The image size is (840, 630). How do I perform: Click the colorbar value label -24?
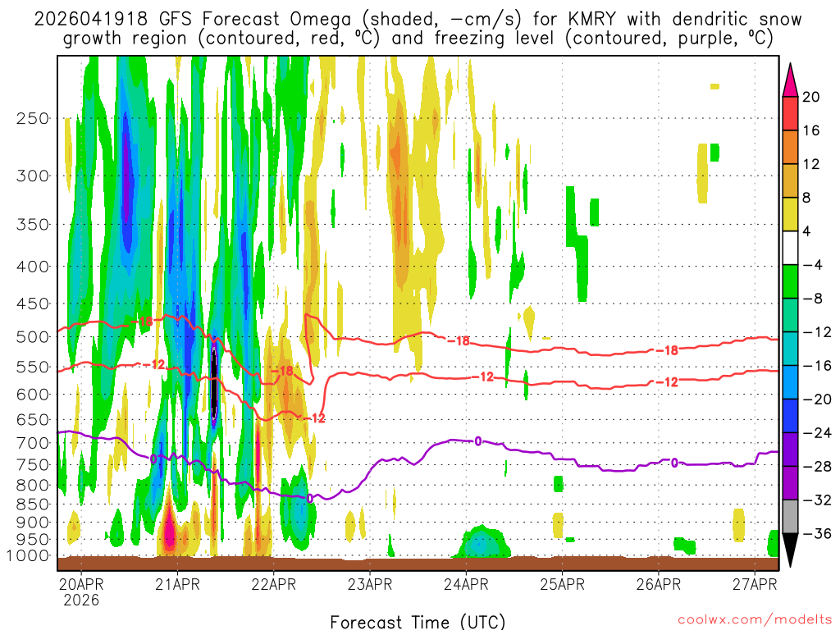816,433
